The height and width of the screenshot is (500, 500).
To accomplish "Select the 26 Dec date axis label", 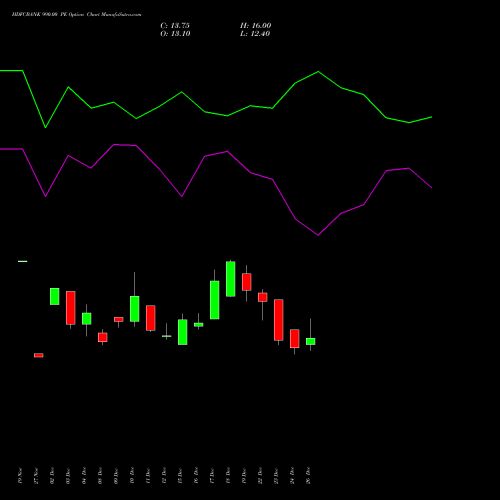I will pyautogui.click(x=308, y=476).
